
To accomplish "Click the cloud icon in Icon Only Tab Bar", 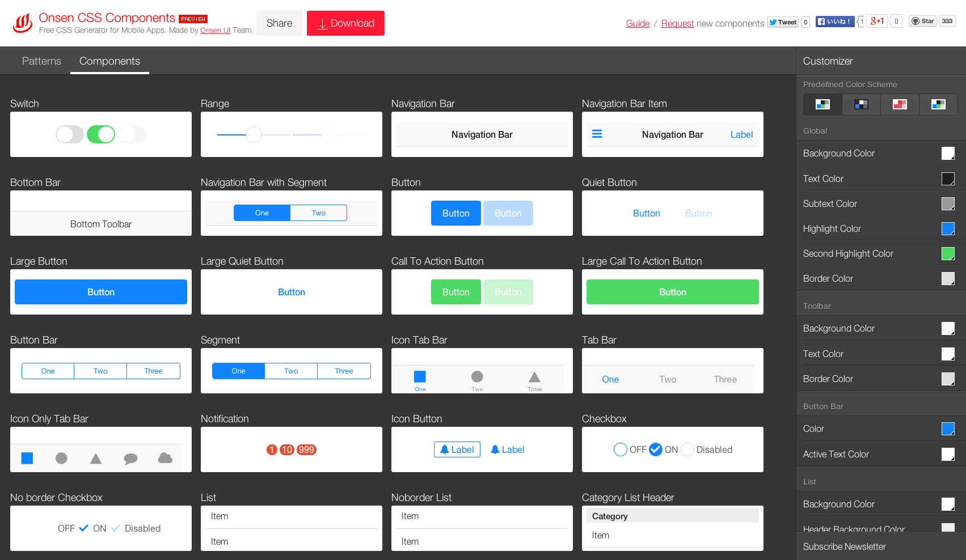I will point(165,458).
